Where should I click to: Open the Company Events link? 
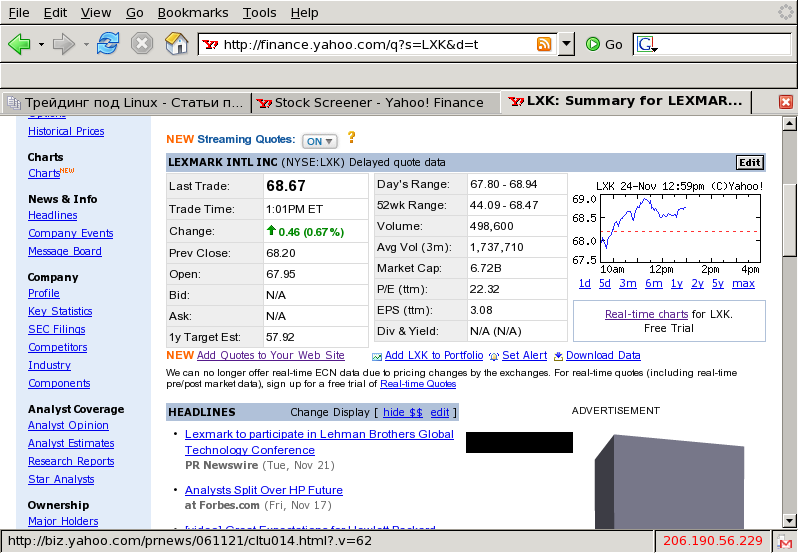coord(71,233)
